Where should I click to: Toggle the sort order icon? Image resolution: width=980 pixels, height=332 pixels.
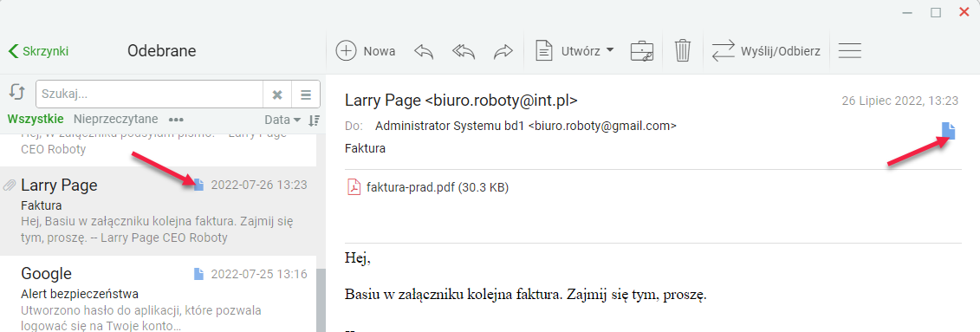pyautogui.click(x=315, y=120)
